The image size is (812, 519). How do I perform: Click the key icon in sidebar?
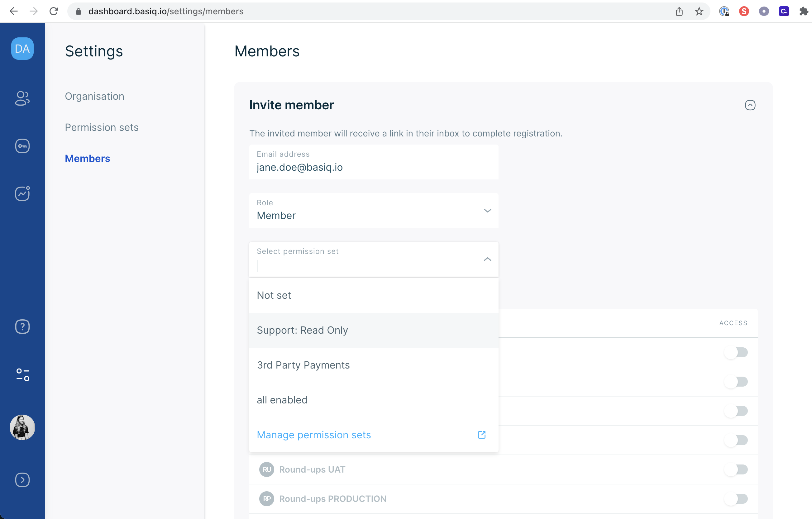(x=22, y=146)
